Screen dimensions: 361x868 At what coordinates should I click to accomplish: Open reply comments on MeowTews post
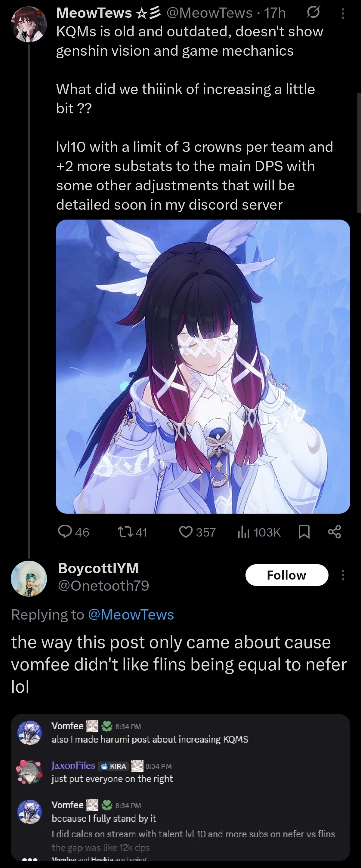pos(73,532)
